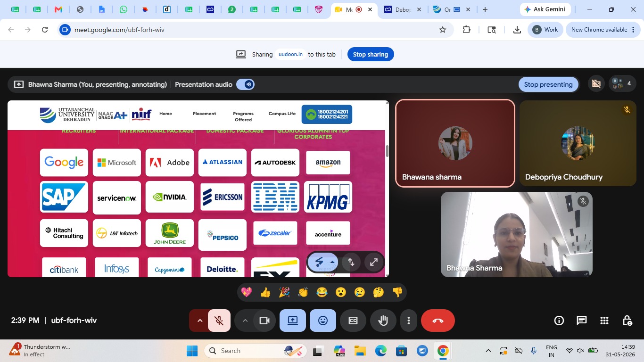
Task: Click the uudoon.in shared tab chip
Action: click(x=290, y=54)
